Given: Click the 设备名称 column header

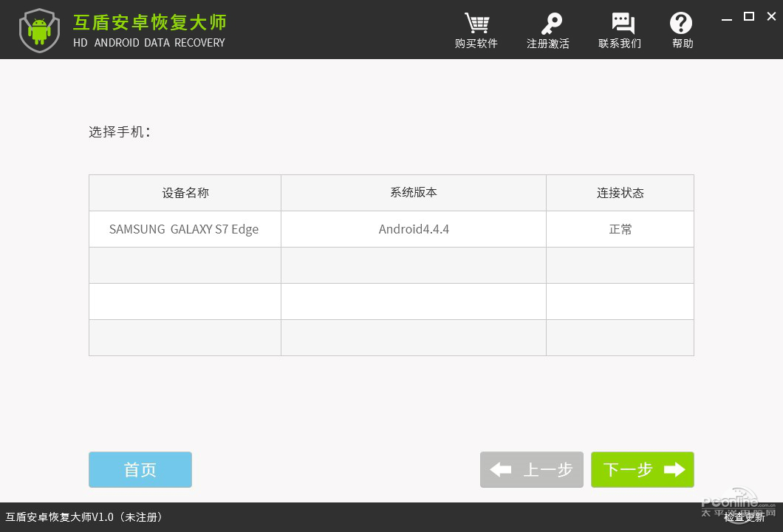Looking at the screenshot, I should [x=185, y=193].
